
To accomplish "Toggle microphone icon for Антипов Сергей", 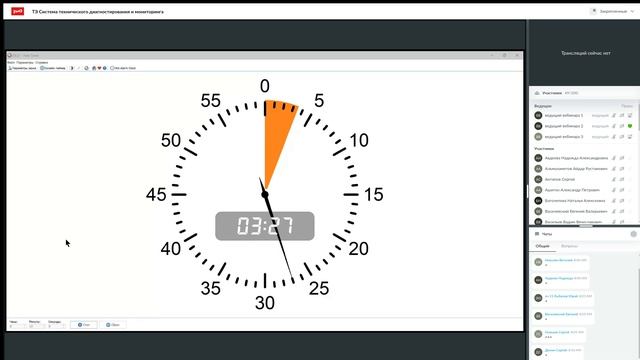I will (x=614, y=179).
